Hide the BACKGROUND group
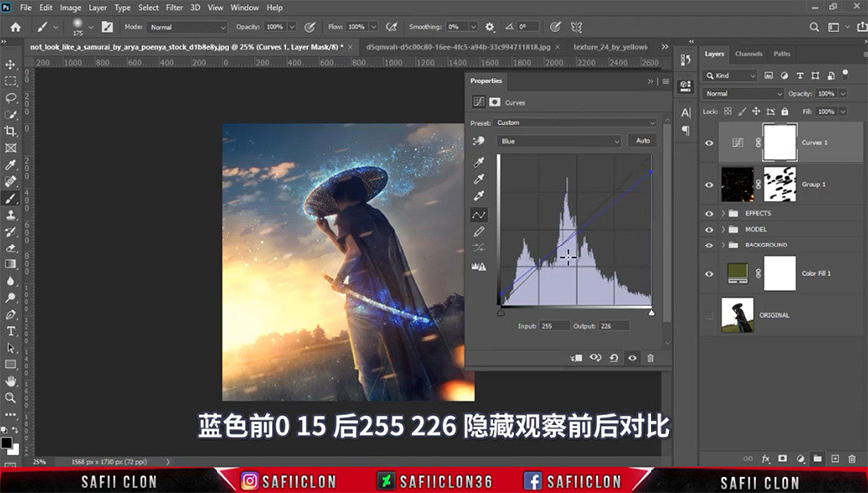This screenshot has width=868, height=493. 709,245
